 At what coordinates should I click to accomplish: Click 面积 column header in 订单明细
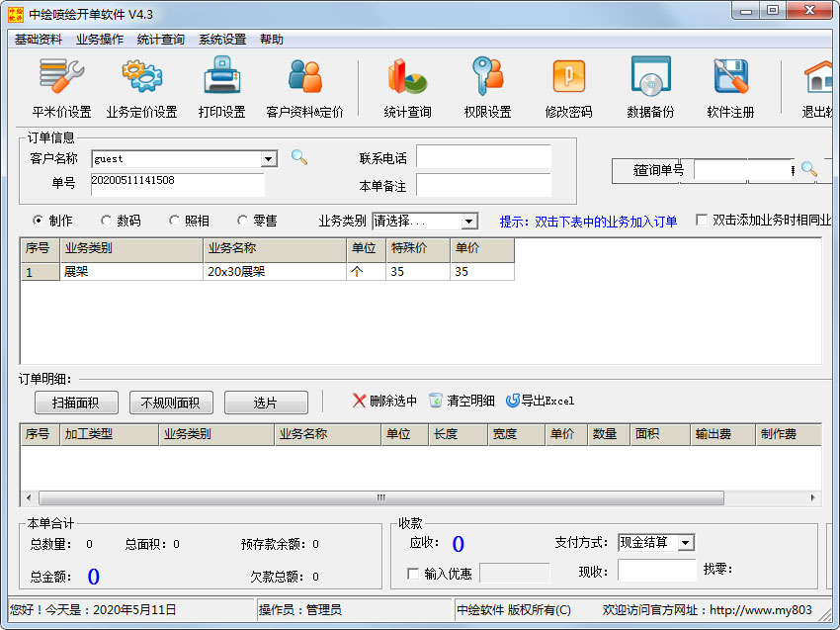coord(660,434)
